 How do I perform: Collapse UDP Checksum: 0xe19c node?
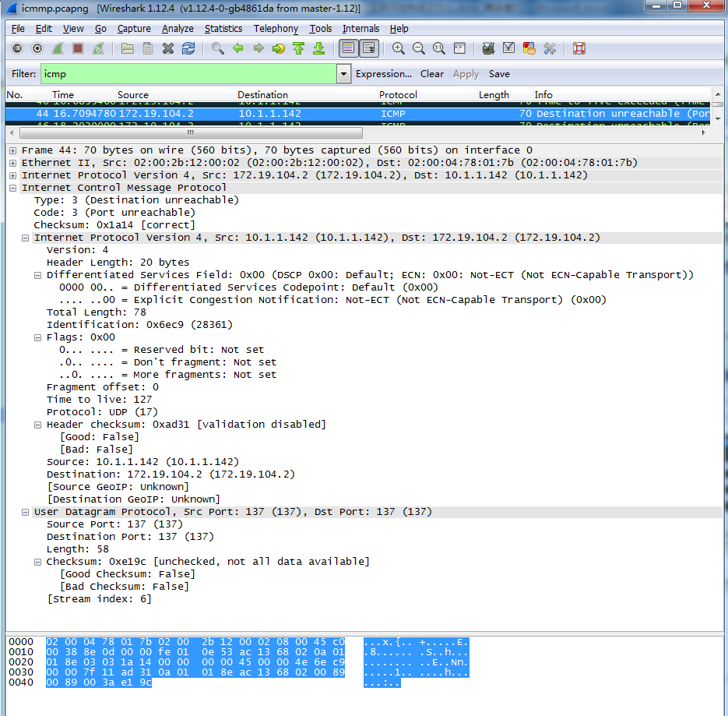point(38,562)
